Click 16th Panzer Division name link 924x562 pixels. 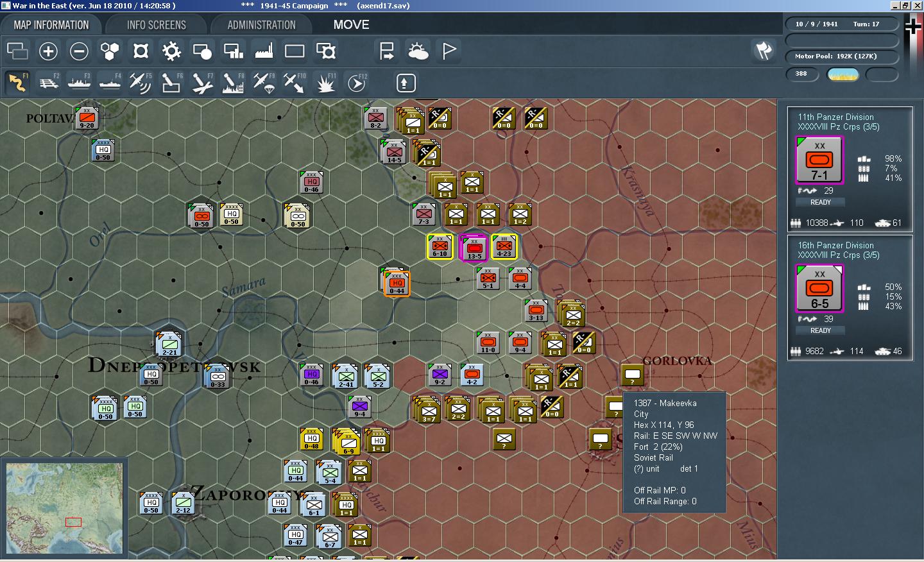[x=835, y=245]
